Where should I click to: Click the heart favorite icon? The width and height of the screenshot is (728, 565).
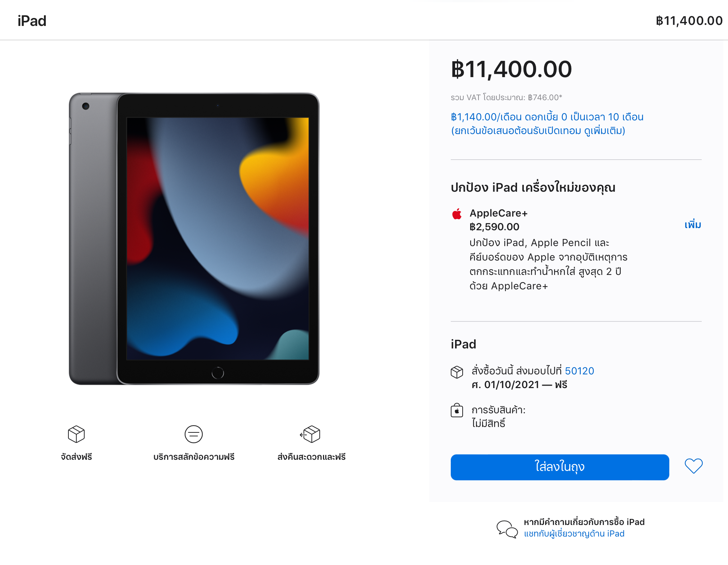693,466
